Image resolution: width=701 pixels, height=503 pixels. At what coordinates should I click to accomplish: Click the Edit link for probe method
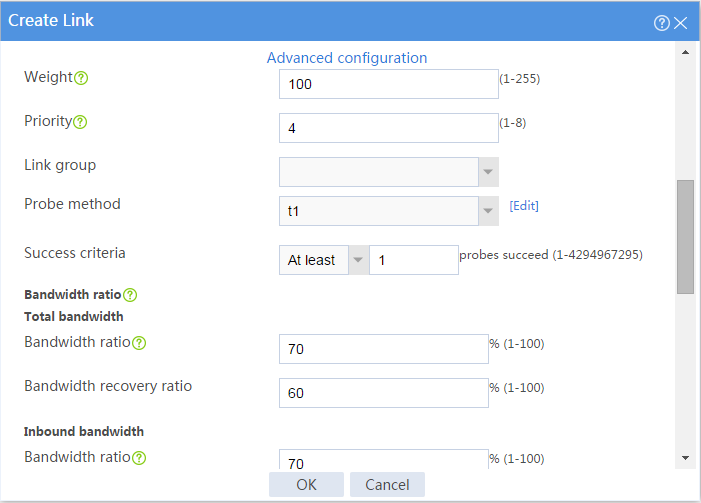524,206
